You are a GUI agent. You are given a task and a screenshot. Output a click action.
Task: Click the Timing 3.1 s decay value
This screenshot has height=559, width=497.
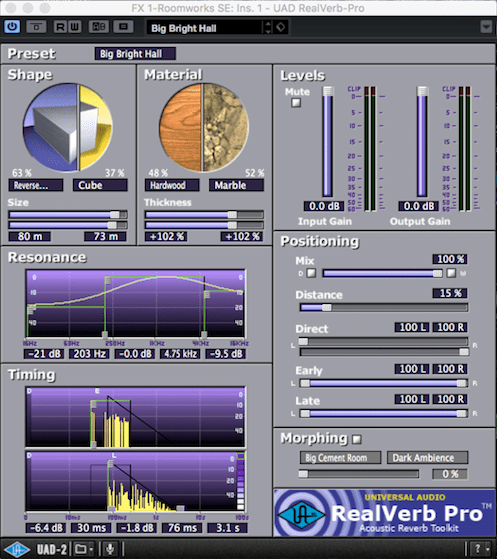pyautogui.click(x=228, y=528)
